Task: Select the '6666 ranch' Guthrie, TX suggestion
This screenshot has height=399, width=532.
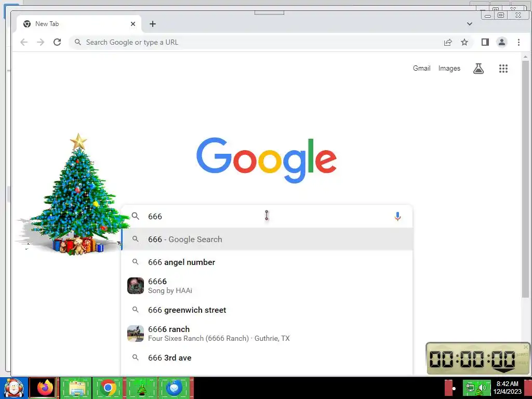Action: [x=267, y=334]
